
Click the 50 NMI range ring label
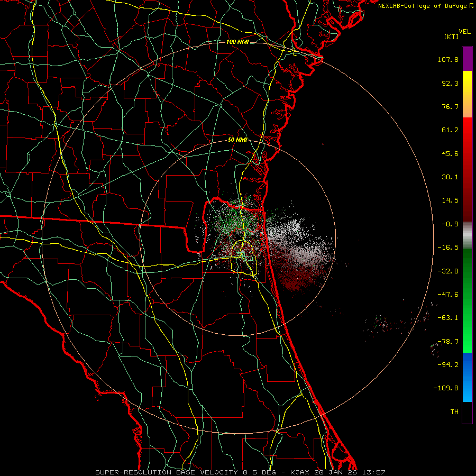pyautogui.click(x=237, y=140)
